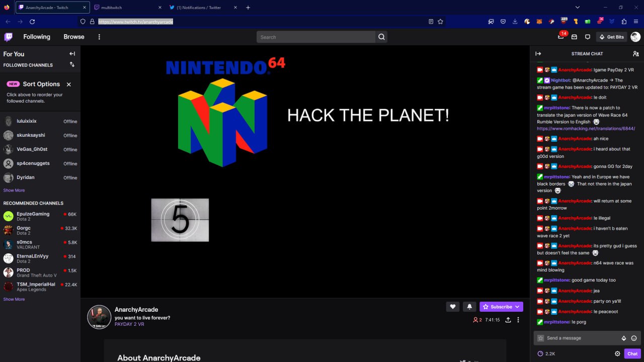Open the Twitch inbox notifications icon
644x362 pixels.
[x=574, y=37]
